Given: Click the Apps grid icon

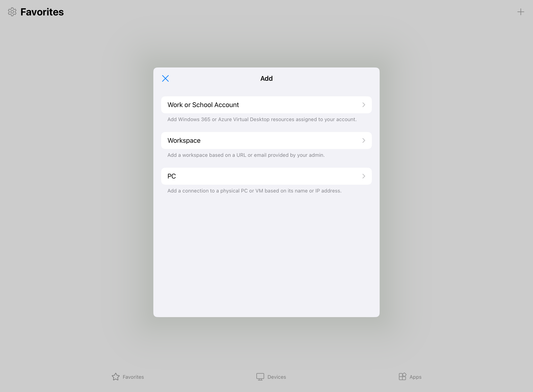Looking at the screenshot, I should coord(402,377).
